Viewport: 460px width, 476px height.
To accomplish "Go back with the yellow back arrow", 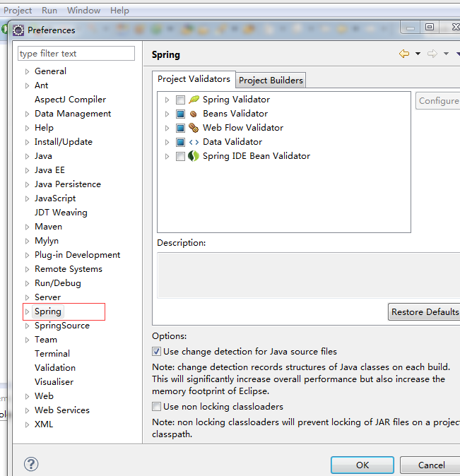I will (x=404, y=54).
